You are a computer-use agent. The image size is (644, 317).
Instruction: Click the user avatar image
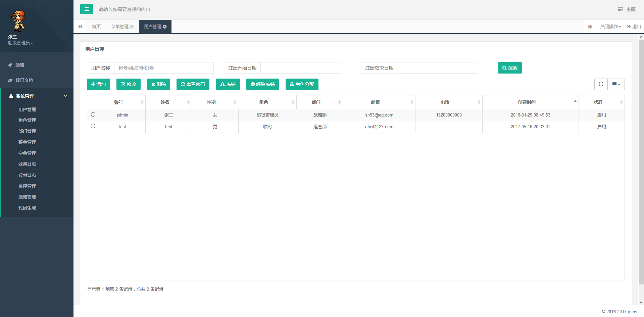click(x=17, y=21)
